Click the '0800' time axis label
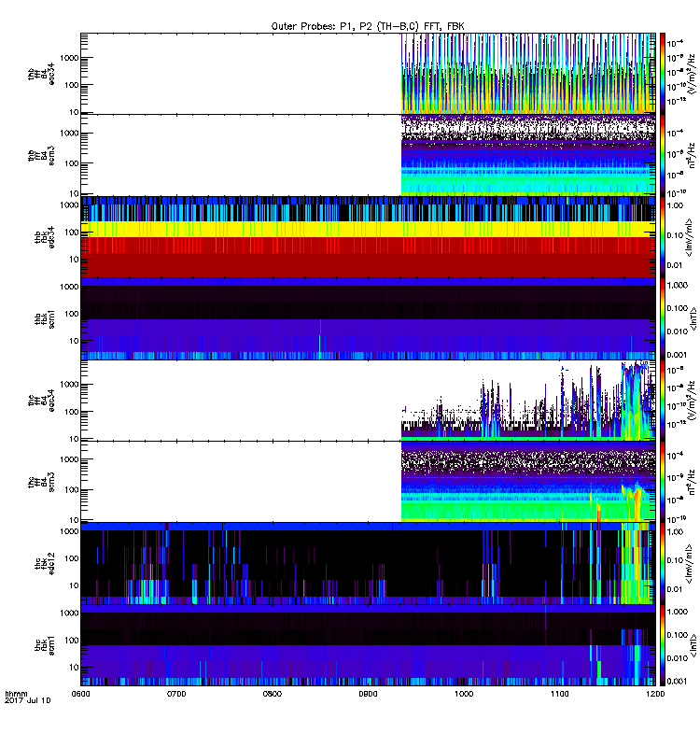 pos(272,694)
